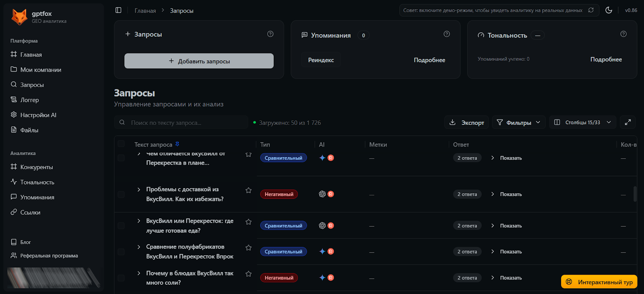Open Конкуренты in sidebar
The width and height of the screenshot is (644, 294).
(x=37, y=167)
